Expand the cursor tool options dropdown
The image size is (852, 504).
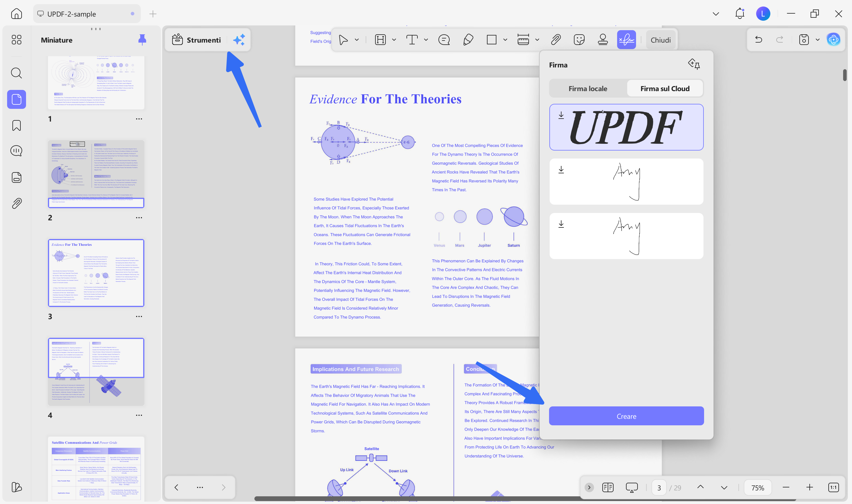[x=356, y=40]
